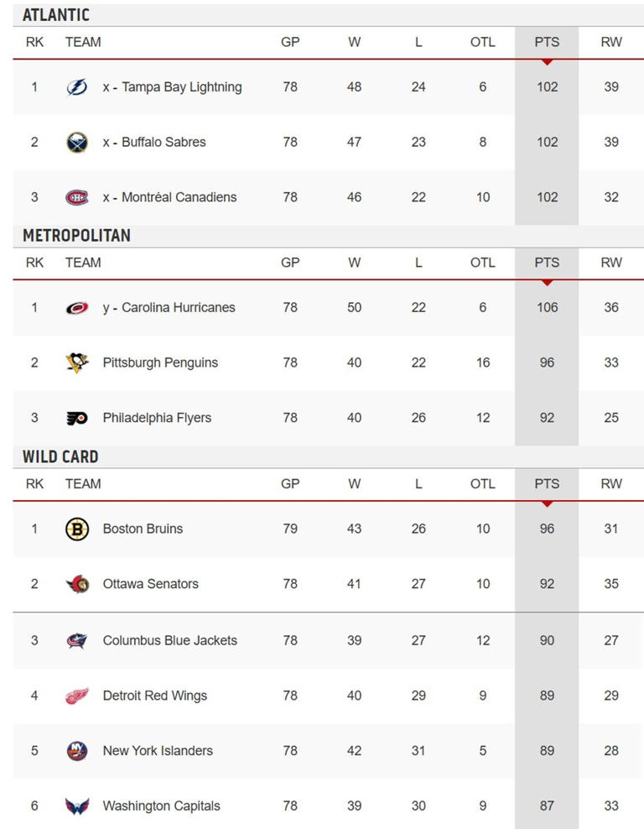Viewport: 644px width, 829px height.
Task: Sort Metropolitan by OTL column header
Action: pos(482,263)
